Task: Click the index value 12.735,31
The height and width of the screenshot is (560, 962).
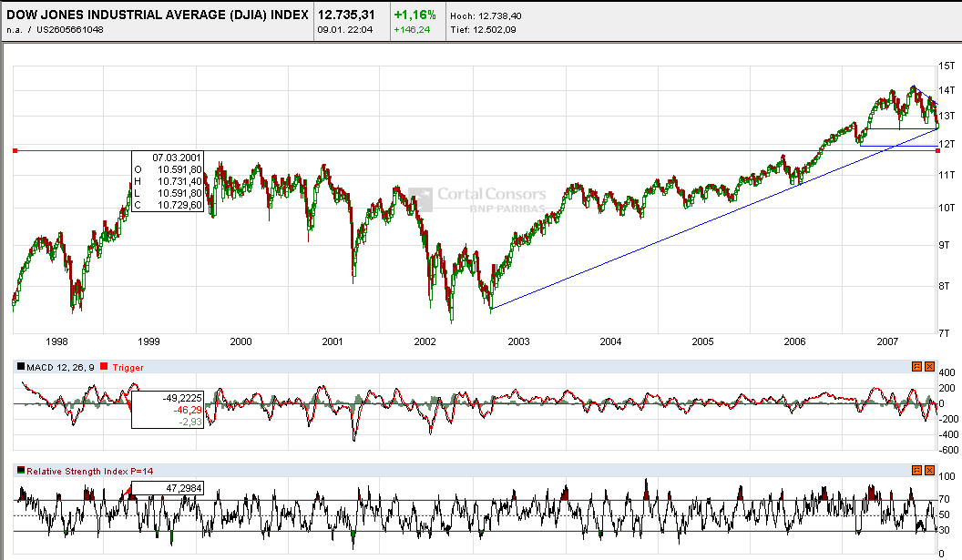Action: (x=346, y=15)
